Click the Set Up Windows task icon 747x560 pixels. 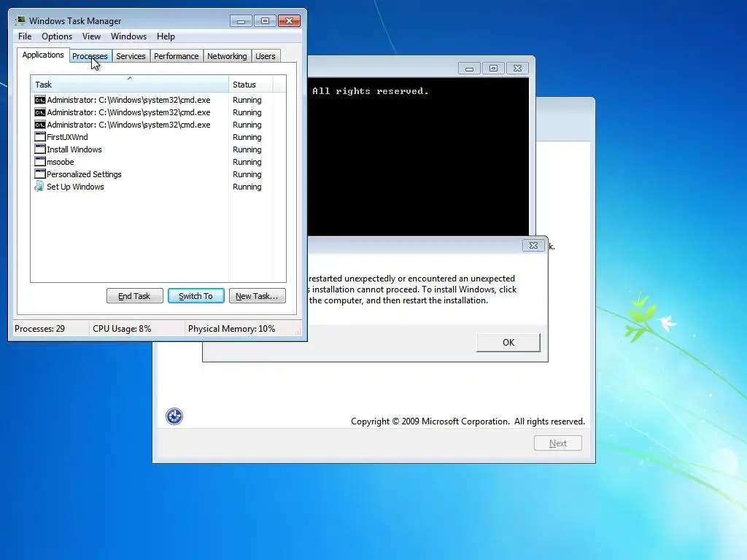pos(39,187)
